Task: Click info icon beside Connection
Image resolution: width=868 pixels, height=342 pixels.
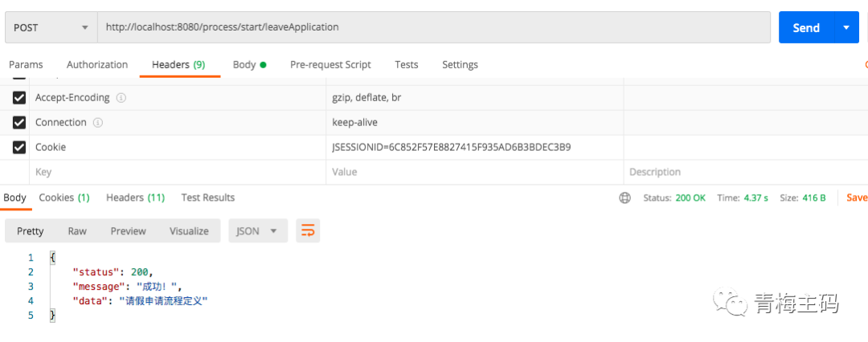Action: (x=98, y=123)
